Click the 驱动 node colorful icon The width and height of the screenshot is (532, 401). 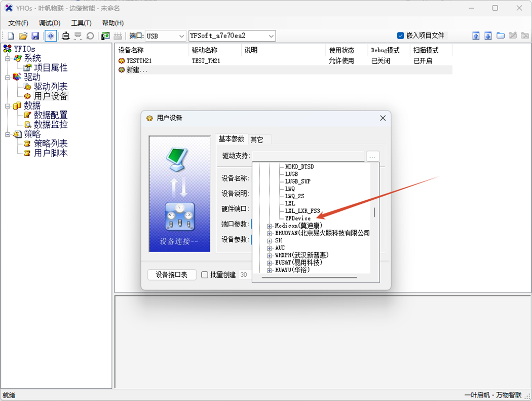(17, 77)
